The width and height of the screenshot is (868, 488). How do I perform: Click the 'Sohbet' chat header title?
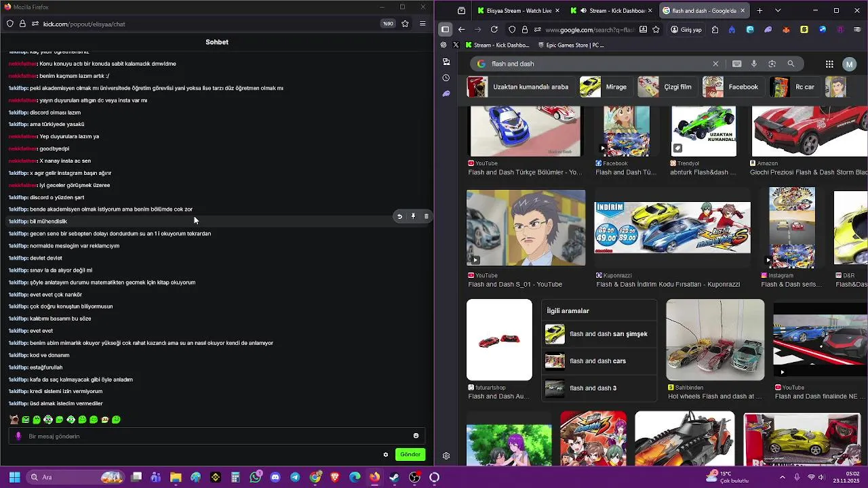click(x=217, y=42)
